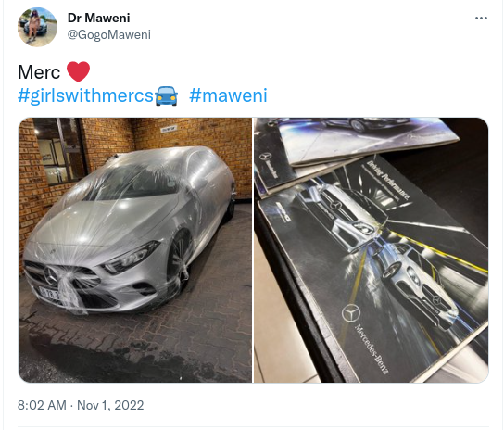Open the @GogoMaweni handle link
The width and height of the screenshot is (504, 430).
click(109, 34)
